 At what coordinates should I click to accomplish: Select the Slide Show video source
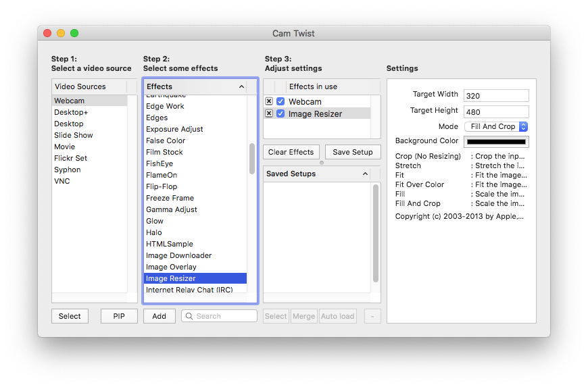(x=90, y=135)
